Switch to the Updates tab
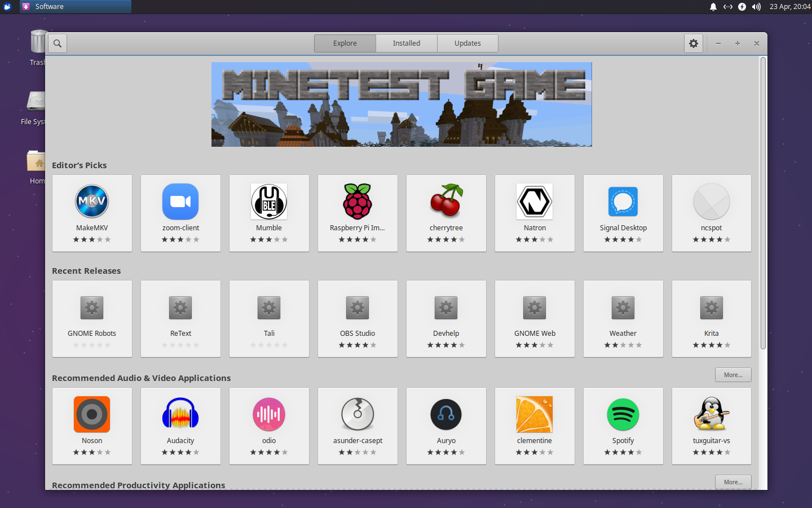This screenshot has width=812, height=508. pyautogui.click(x=467, y=43)
